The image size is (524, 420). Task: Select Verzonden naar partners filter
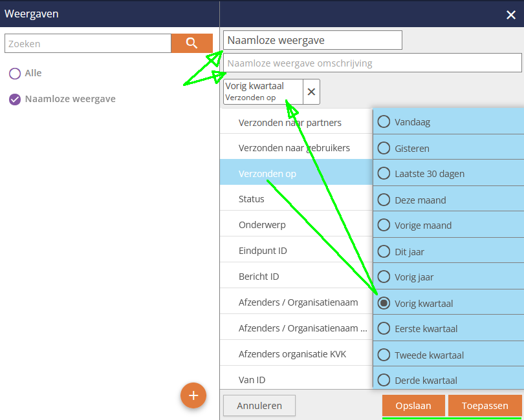pos(290,122)
